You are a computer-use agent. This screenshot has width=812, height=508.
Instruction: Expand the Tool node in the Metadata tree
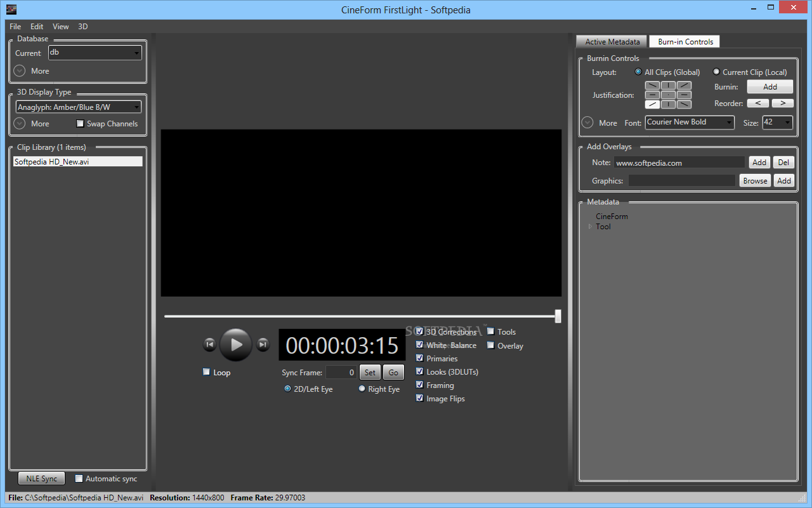[590, 227]
